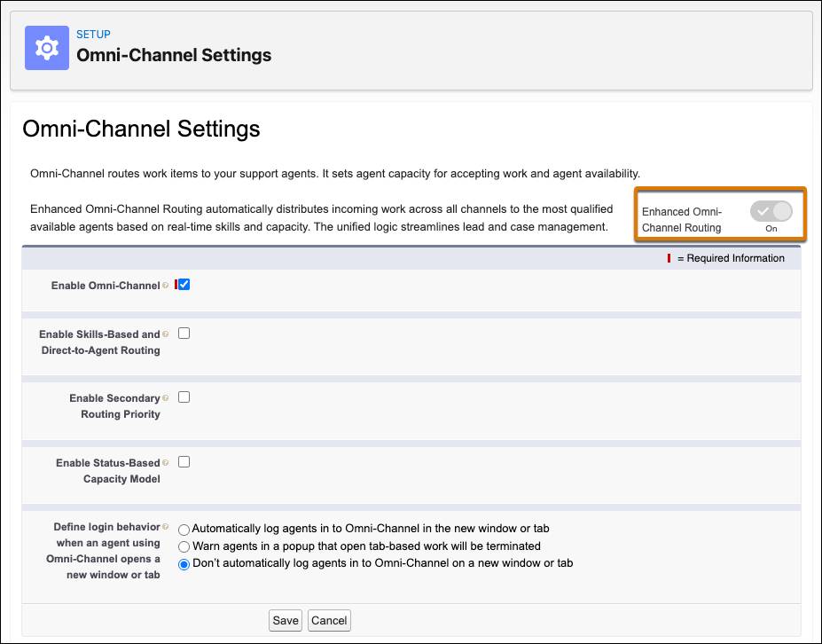Enable Skills-Based and Direct-to-Agent Routing checkbox

pyautogui.click(x=184, y=334)
